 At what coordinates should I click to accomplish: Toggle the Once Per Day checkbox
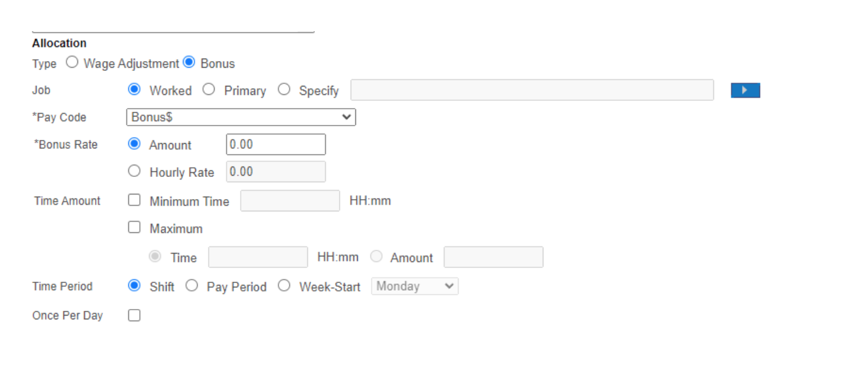[135, 315]
